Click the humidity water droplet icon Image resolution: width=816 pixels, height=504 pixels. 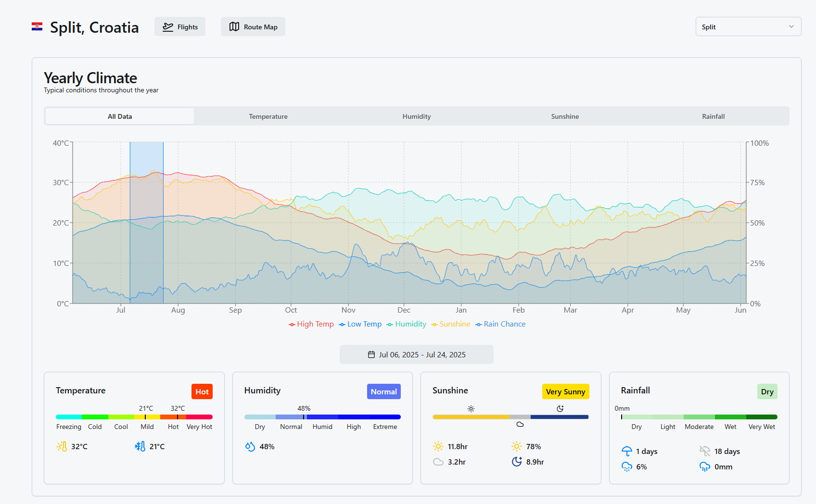coord(250,446)
